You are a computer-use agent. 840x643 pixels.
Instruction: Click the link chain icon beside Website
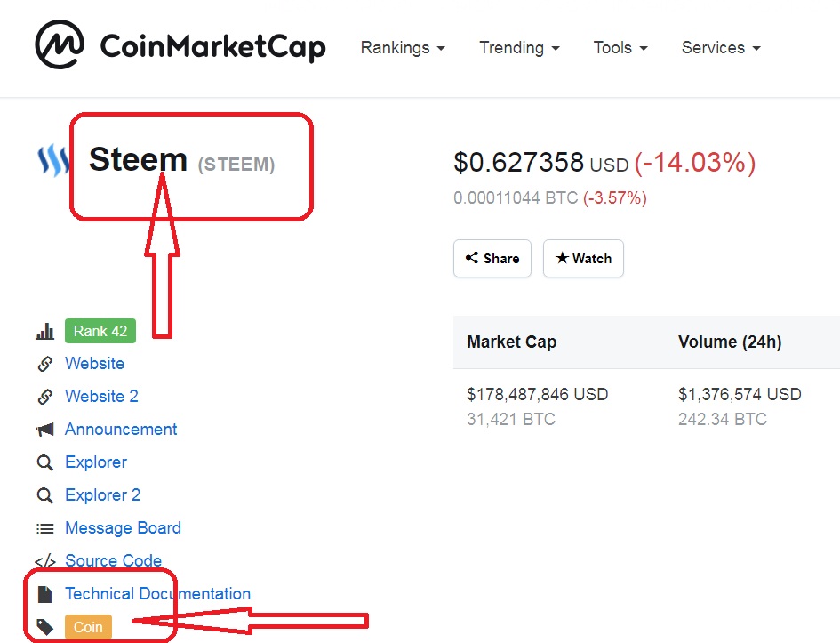pos(45,364)
